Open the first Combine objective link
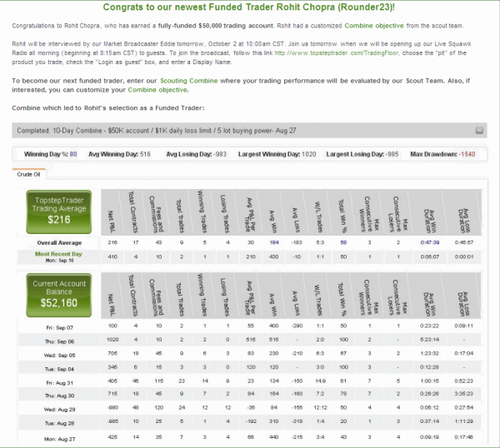Screen dimensions: 500x448 click(374, 26)
